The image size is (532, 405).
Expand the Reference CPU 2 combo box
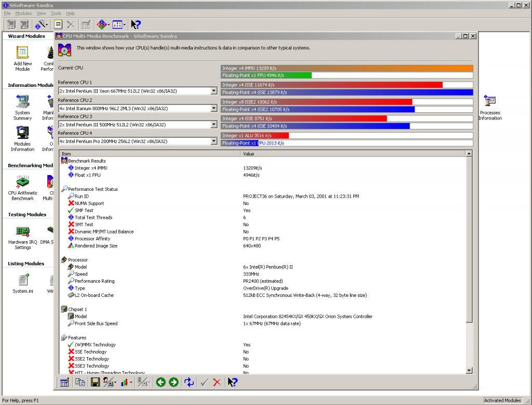[214, 109]
